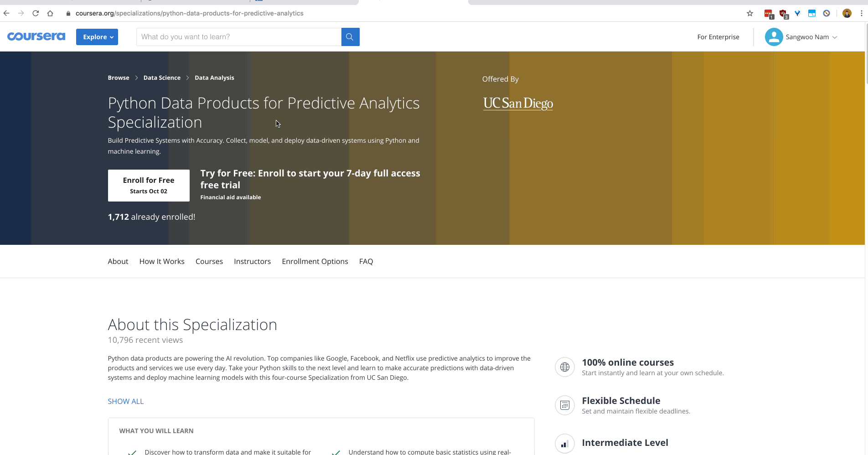
Task: Click the padlock site info icon
Action: click(x=68, y=13)
